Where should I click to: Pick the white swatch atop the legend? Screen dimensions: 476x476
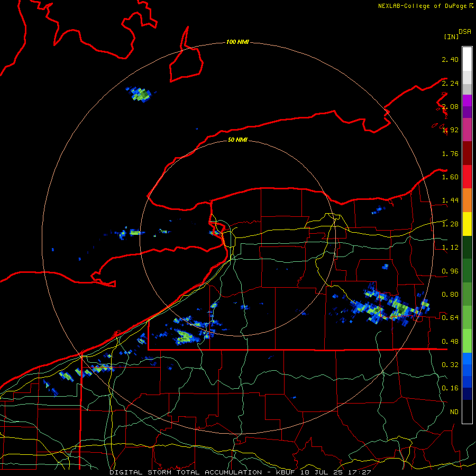467,59
